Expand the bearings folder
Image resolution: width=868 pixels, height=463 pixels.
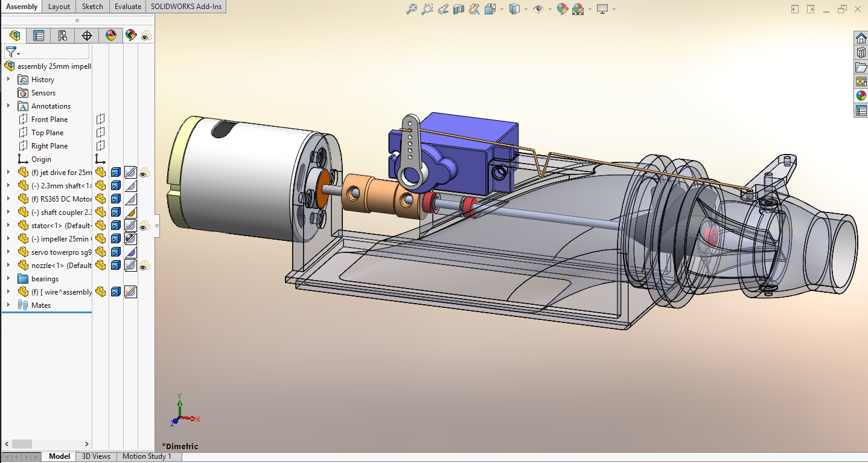point(8,278)
